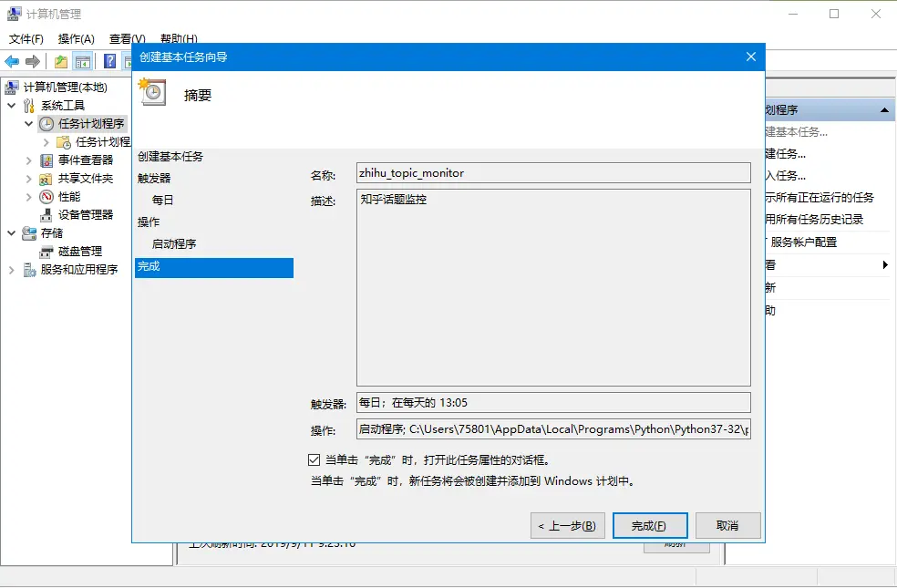This screenshot has width=897, height=588.
Task: Click the back navigation arrow on the toolbar
Action: [12, 60]
